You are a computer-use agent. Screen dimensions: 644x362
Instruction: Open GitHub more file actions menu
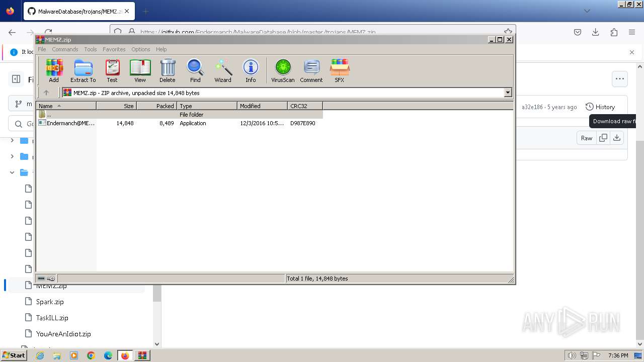[619, 79]
